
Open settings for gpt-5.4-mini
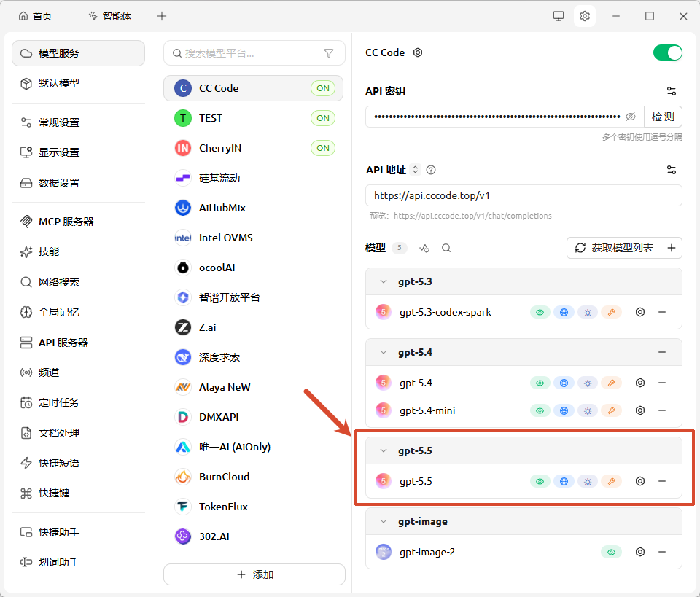coord(639,410)
